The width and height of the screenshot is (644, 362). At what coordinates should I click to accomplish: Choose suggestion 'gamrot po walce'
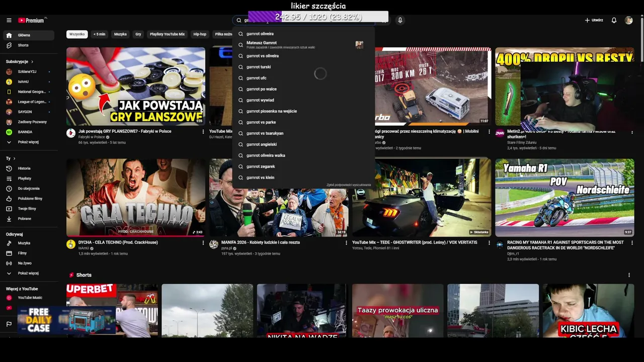[304, 89]
